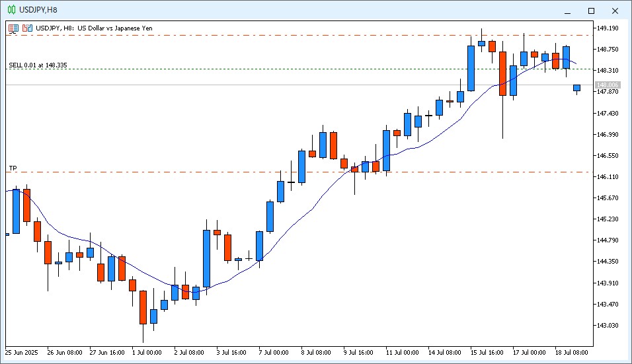Select the TP level label

(13, 168)
